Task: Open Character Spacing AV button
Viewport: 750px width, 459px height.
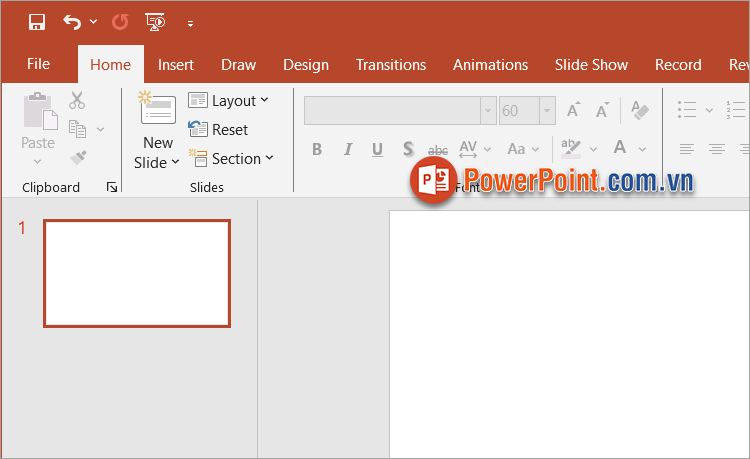Action: coord(468,149)
